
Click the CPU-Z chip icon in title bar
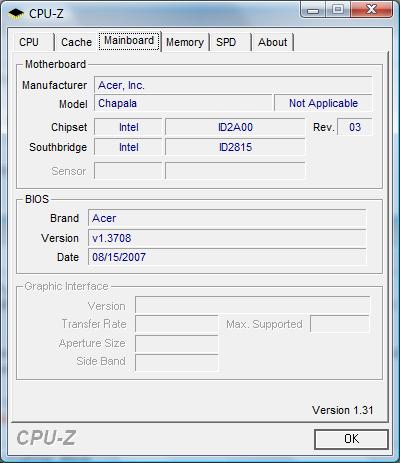tap(16, 14)
